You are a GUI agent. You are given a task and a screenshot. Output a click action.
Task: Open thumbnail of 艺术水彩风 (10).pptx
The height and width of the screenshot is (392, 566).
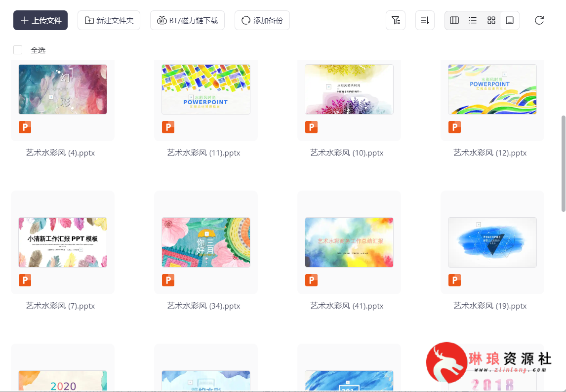point(349,89)
